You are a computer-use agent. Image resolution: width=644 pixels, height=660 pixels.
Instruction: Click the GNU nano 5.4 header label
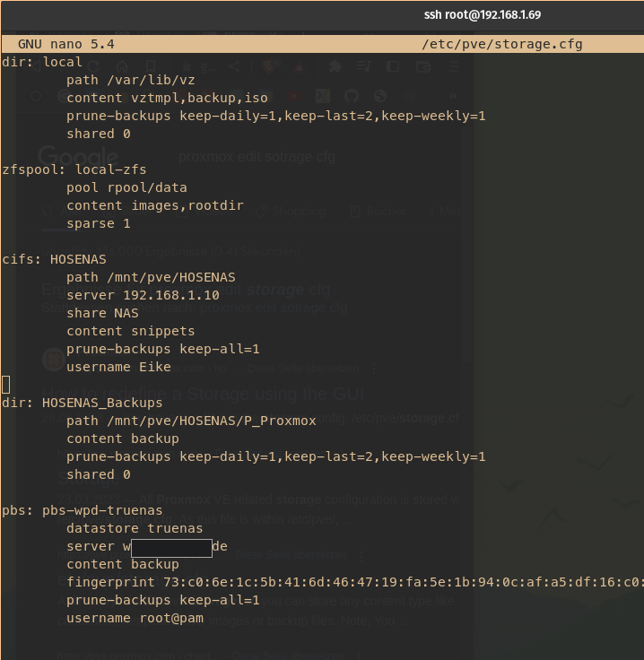click(x=65, y=44)
